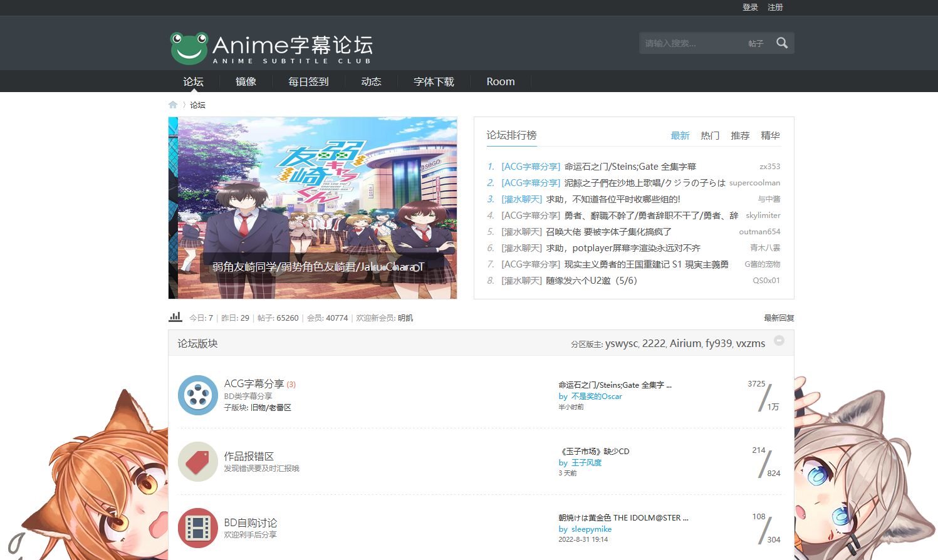Open ranked post 泥鲸之子们在沙地上歌唱

(645, 183)
